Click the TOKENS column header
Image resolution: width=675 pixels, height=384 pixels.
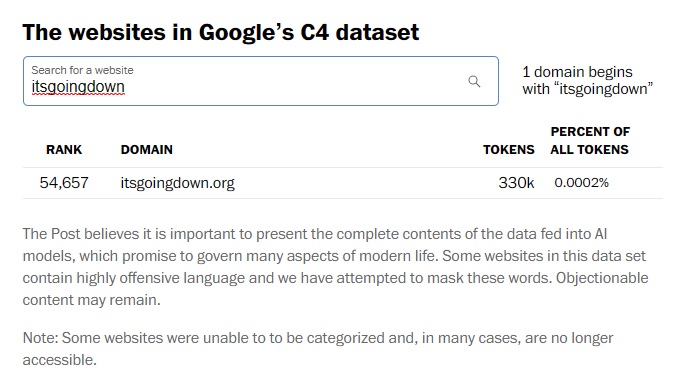click(508, 149)
